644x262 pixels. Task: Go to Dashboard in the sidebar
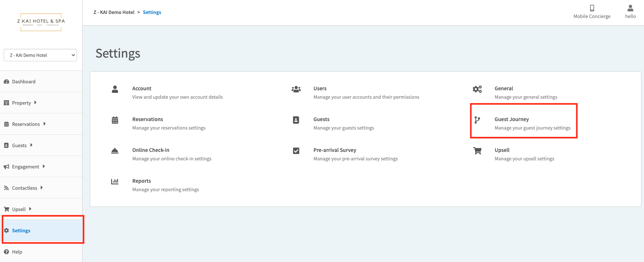24,81
